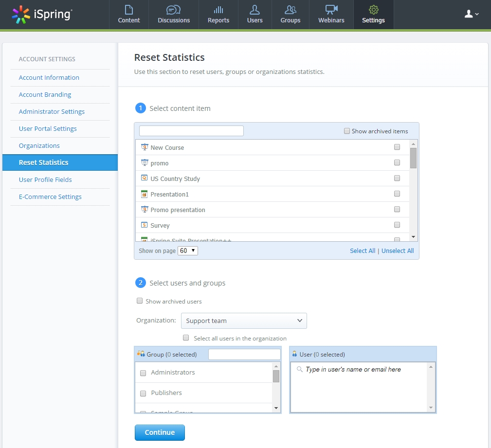Click the Promo presentation item icon

coord(145,210)
